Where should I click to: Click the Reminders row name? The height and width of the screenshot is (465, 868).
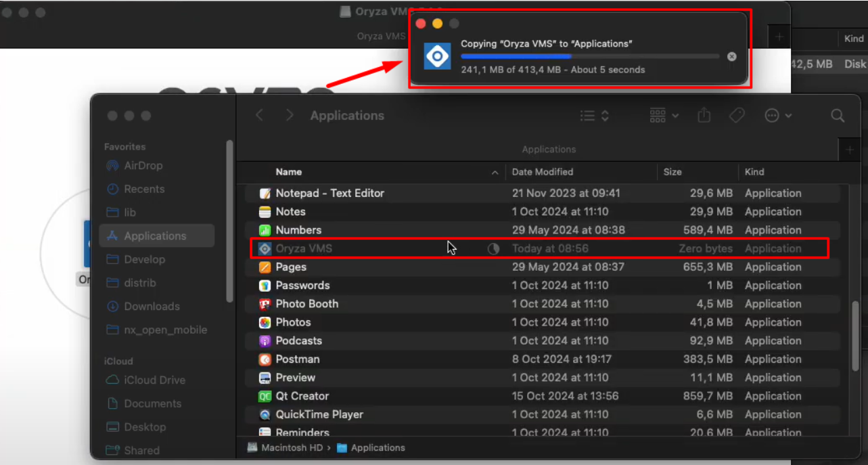coord(302,433)
